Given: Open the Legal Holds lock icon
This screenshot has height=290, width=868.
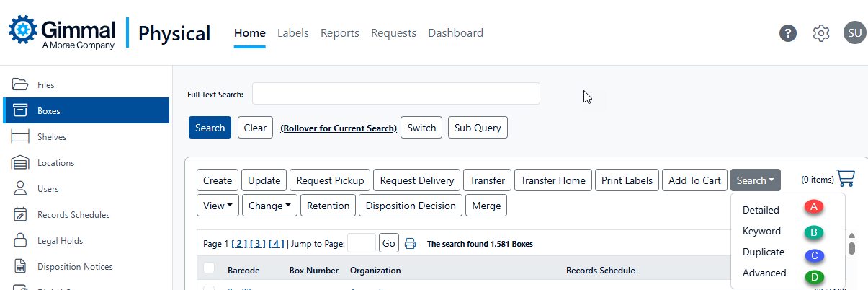Looking at the screenshot, I should (20, 241).
